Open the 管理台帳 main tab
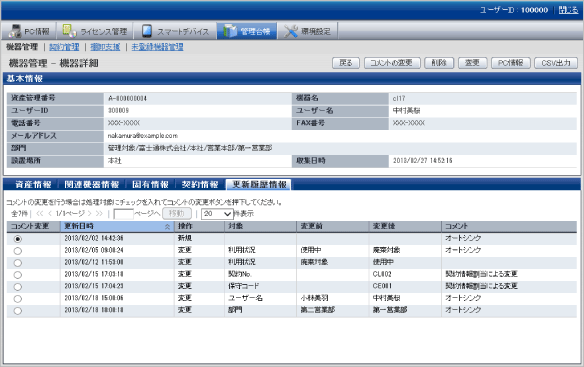This screenshot has height=367, width=584. (x=247, y=31)
